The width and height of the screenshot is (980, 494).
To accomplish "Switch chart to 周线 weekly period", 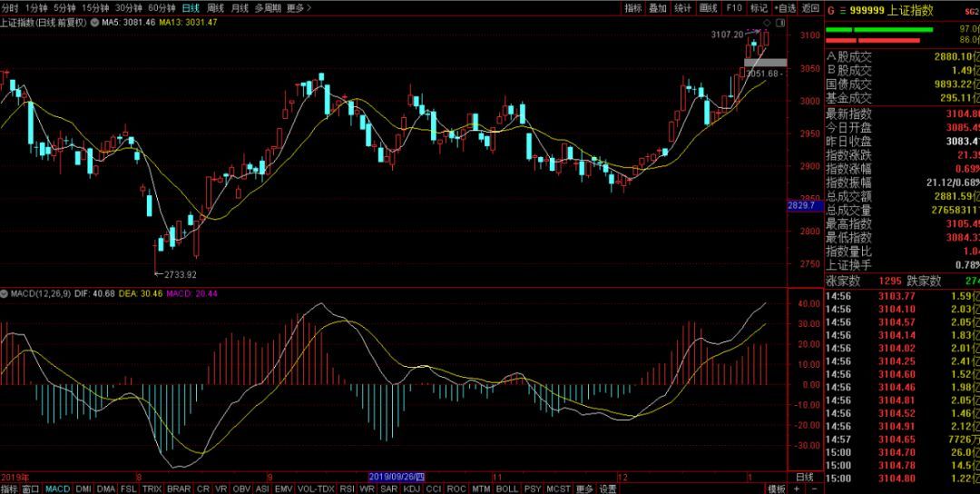I will pos(215,7).
